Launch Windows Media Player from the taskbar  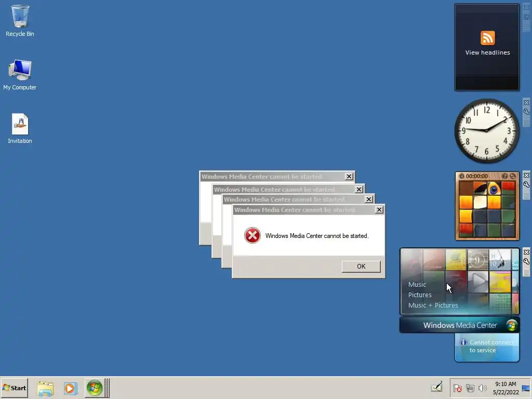coord(70,388)
